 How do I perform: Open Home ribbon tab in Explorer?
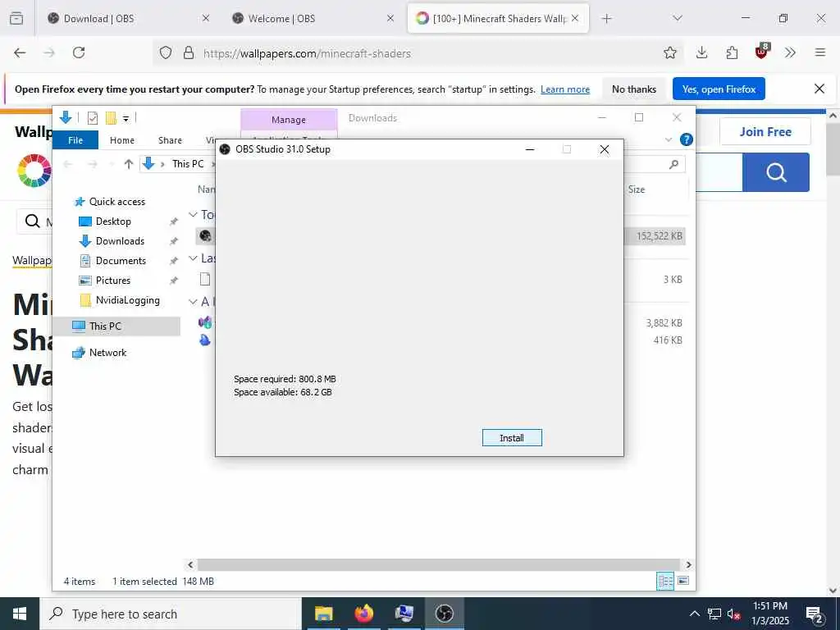click(122, 139)
